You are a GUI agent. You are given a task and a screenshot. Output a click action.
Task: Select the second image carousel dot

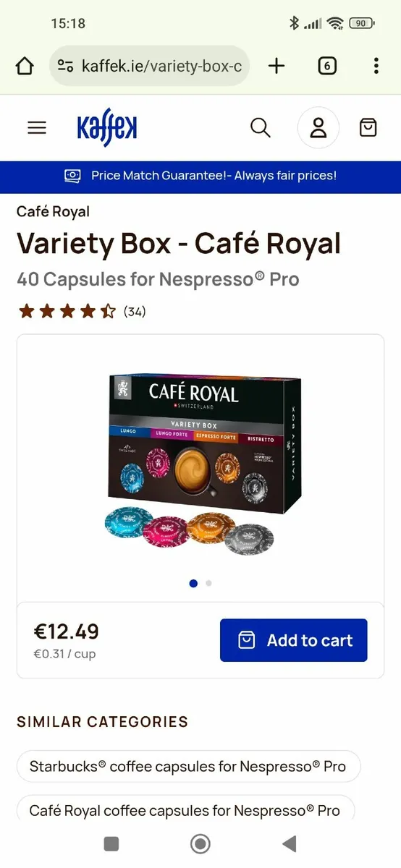(208, 583)
